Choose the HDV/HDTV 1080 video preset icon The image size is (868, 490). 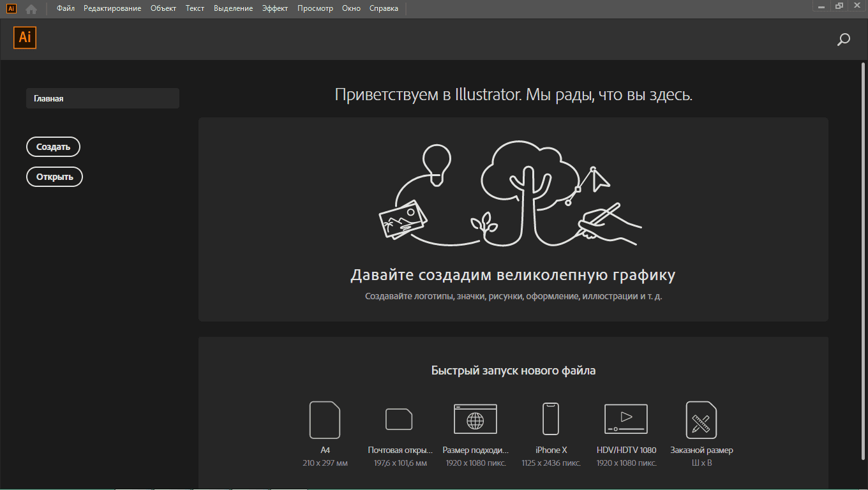click(626, 419)
